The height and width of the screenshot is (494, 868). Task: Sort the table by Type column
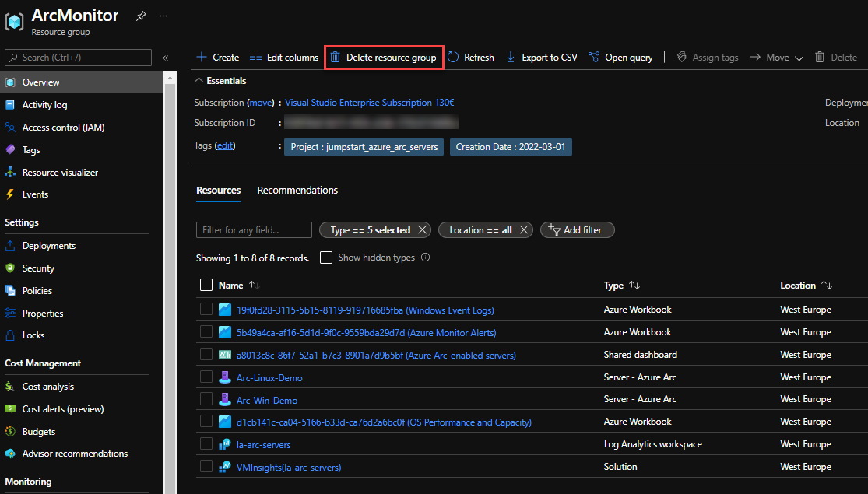[622, 285]
